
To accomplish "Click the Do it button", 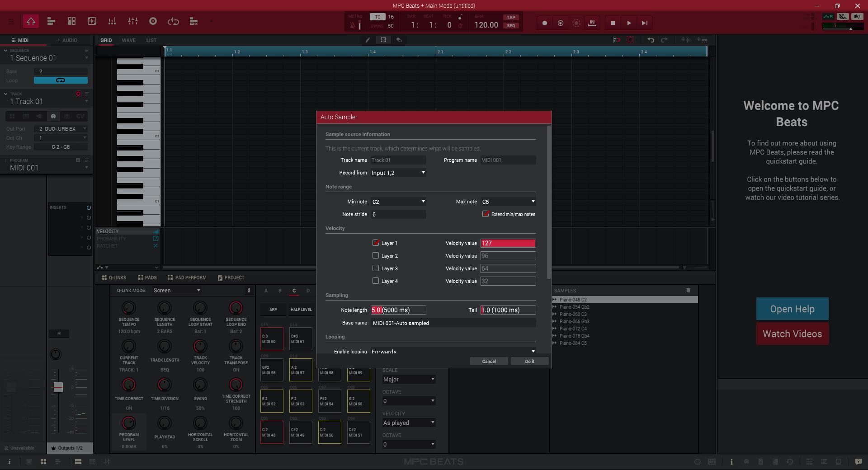I will click(530, 361).
